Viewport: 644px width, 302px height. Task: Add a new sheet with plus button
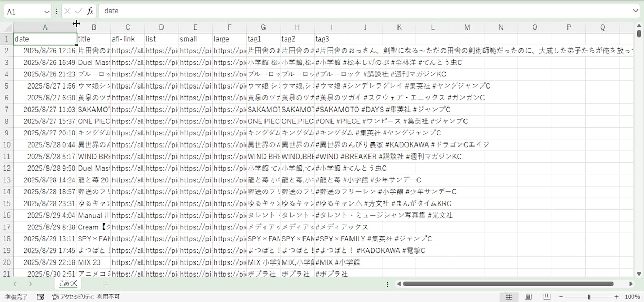coord(106,284)
